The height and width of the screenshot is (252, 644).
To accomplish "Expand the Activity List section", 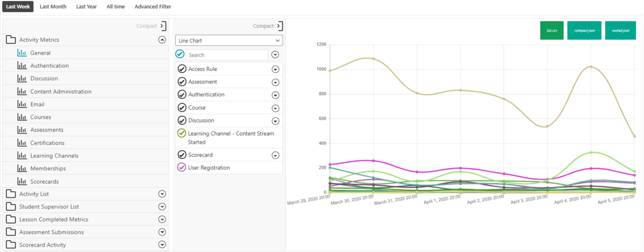I will [x=162, y=194].
